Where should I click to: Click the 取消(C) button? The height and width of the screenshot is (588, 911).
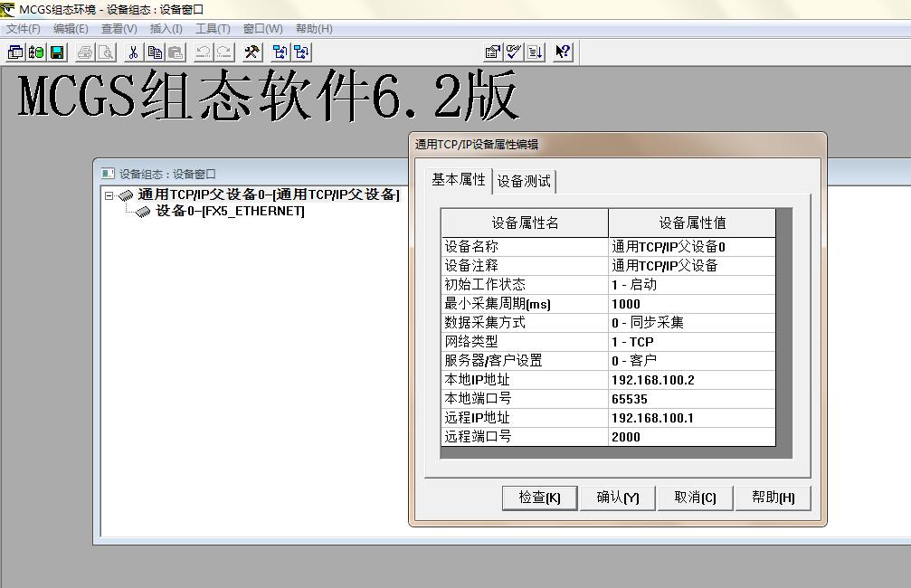pos(695,498)
